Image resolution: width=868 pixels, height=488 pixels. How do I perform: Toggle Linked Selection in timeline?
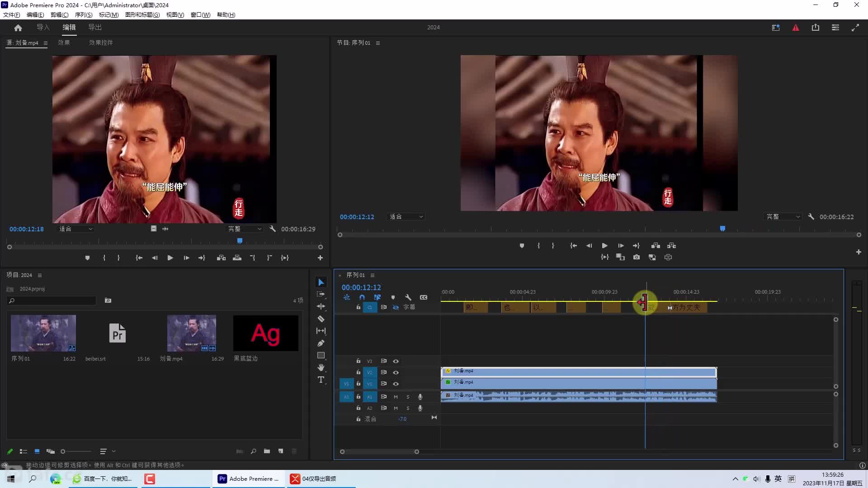(x=377, y=297)
